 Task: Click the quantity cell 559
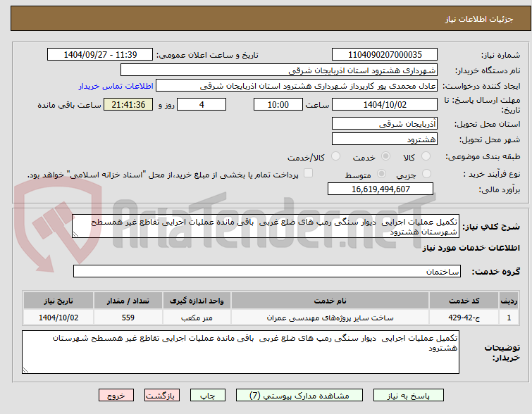coord(128,318)
